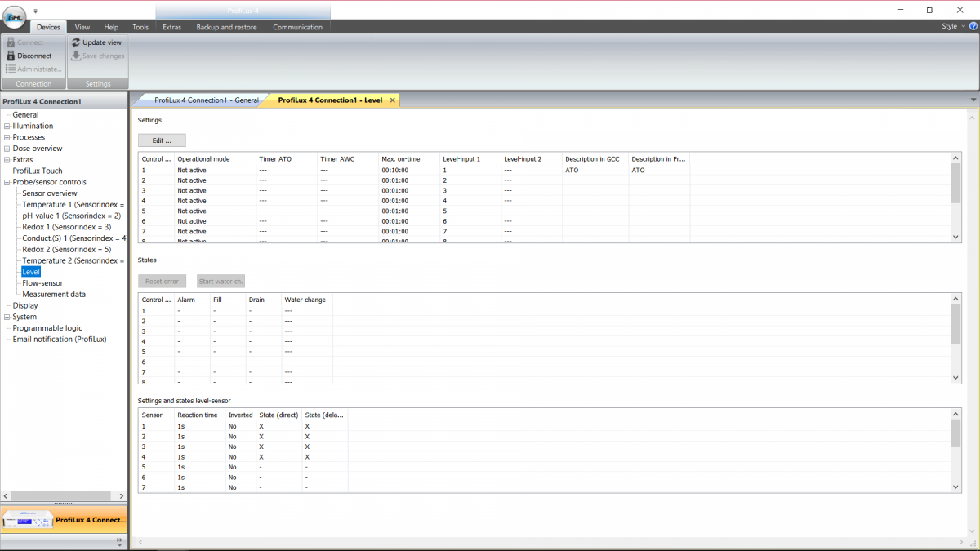Screen dimensions: 980x551
Task: Click the Timer ATO column header
Action: point(287,159)
